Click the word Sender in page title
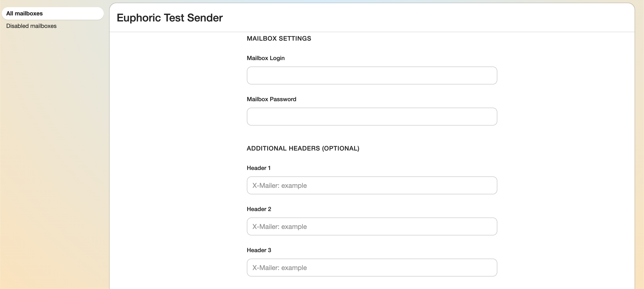Screen dimensions: 644x289 coord(205,18)
